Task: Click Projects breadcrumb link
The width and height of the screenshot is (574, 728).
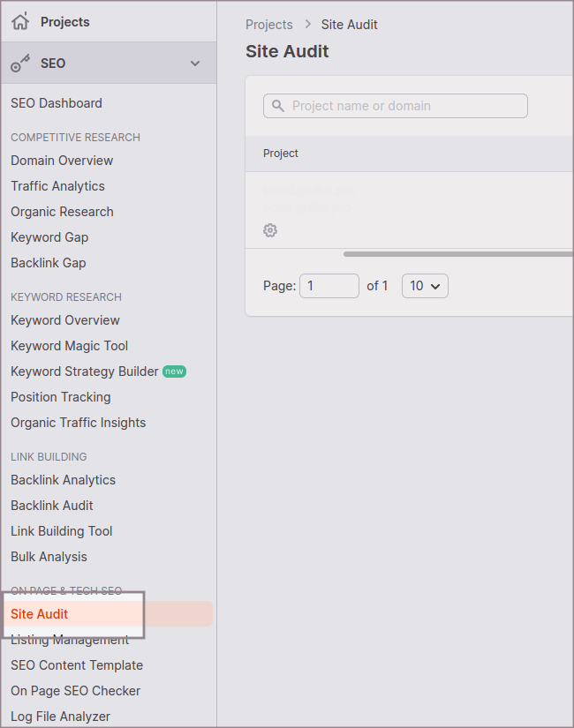Action: pyautogui.click(x=268, y=25)
